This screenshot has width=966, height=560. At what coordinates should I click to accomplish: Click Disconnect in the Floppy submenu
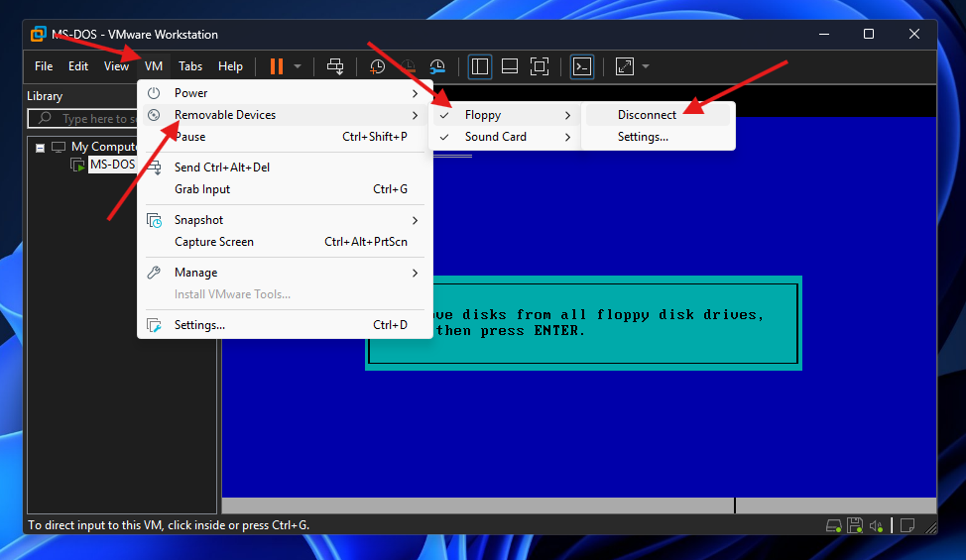click(647, 115)
